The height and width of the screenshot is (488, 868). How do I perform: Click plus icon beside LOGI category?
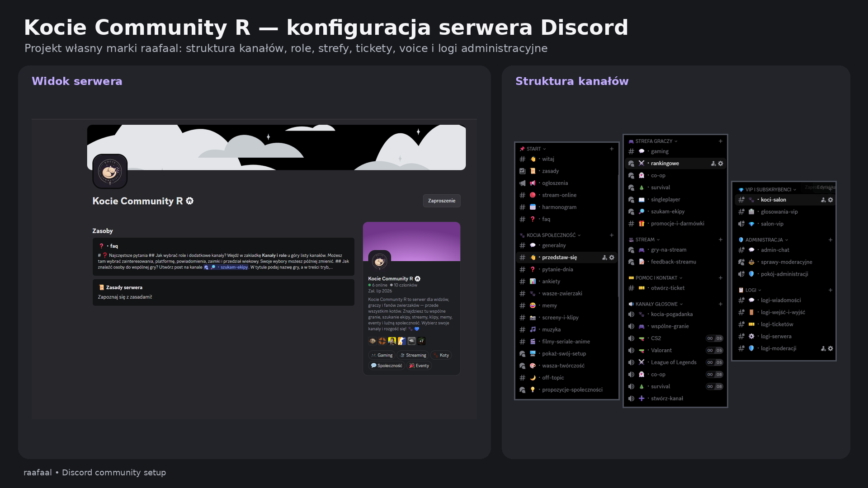(830, 290)
